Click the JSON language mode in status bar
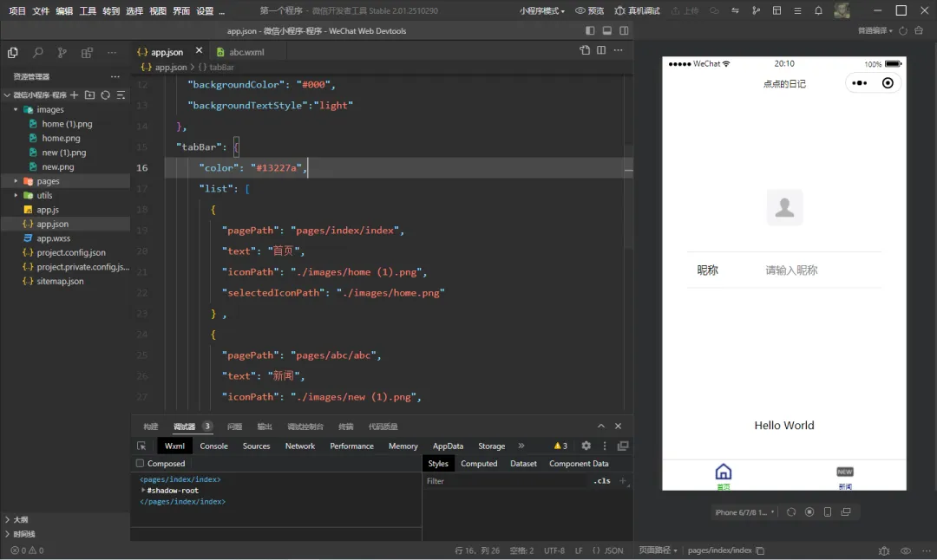The image size is (937, 560). coord(613,550)
